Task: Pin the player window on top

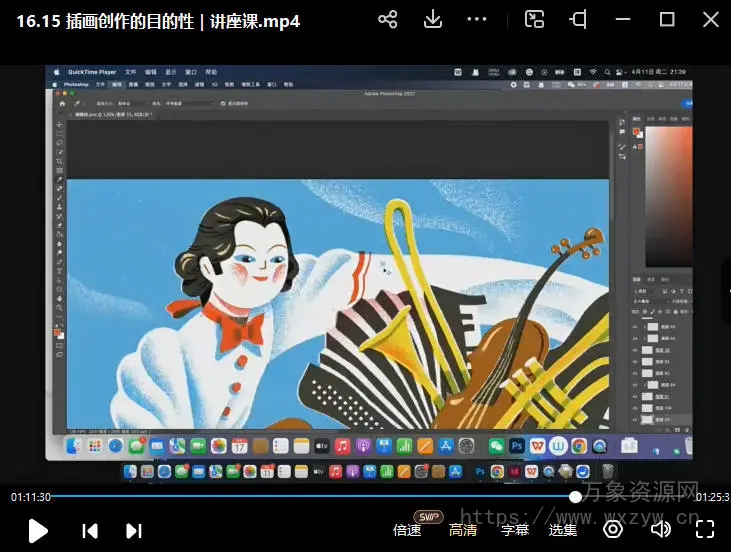Action: point(579,20)
